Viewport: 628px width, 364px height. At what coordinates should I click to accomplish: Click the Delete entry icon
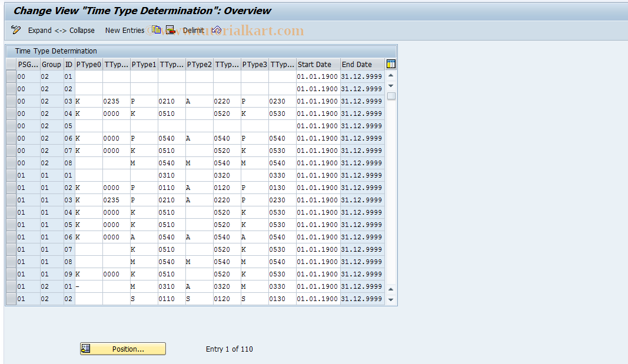[x=171, y=30]
